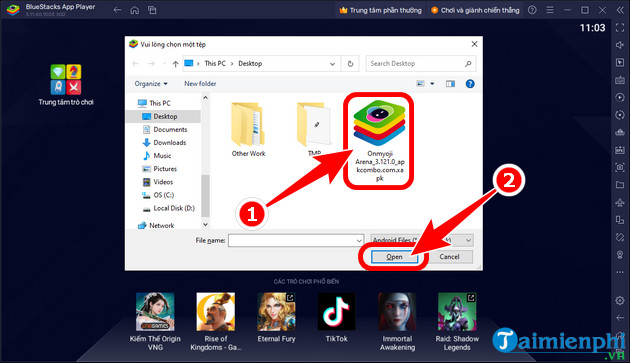Click New folder in dialog toolbar
This screenshot has width=630, height=363.
(x=200, y=84)
